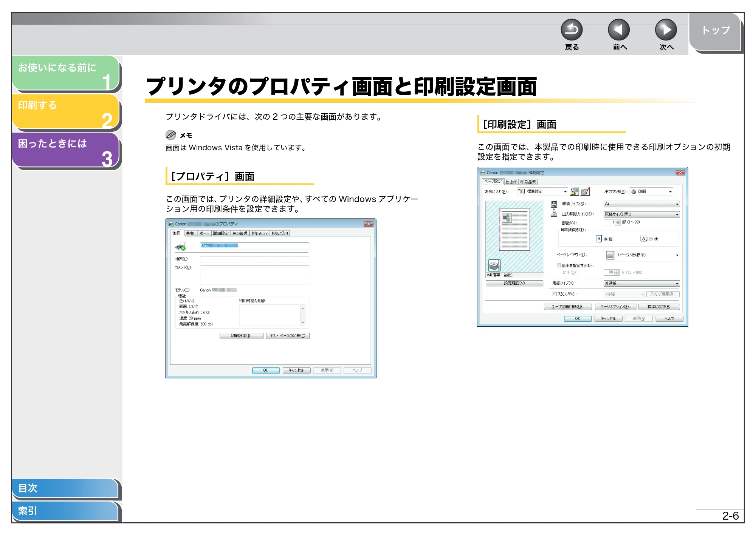Click the memo pencil icon
The height and width of the screenshot is (534, 756).
point(170,135)
